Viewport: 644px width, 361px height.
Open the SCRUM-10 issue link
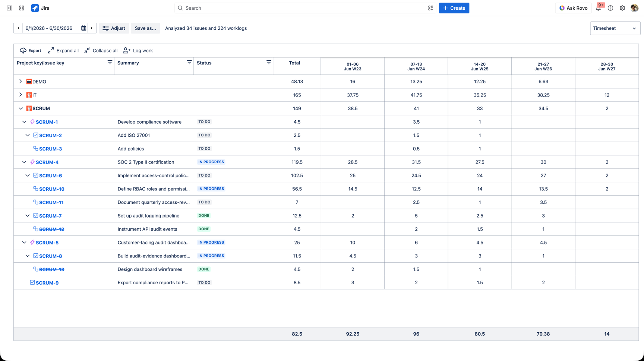(51, 189)
